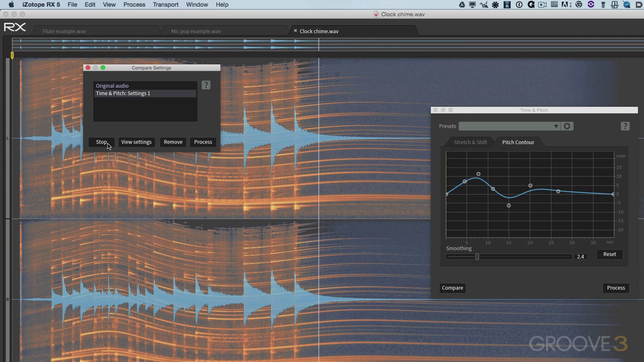644x362 pixels.
Task: Click the chess rook menu bar icon
Action: (x=603, y=4)
